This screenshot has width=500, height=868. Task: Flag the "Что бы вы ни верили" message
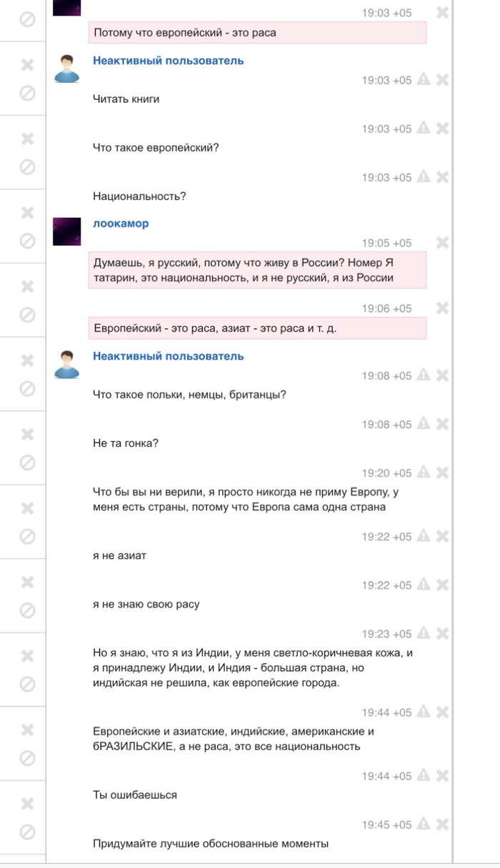coord(424,473)
